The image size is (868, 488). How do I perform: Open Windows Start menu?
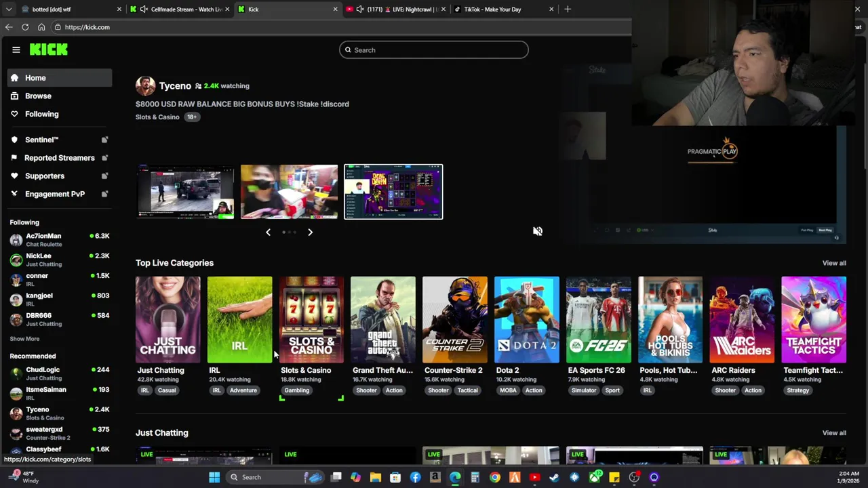214,477
